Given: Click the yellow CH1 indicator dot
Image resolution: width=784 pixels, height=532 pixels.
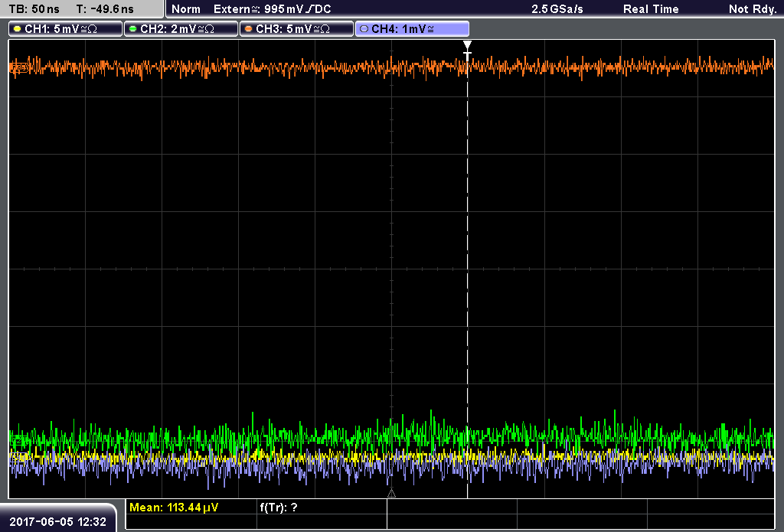Looking at the screenshot, I should (17, 29).
